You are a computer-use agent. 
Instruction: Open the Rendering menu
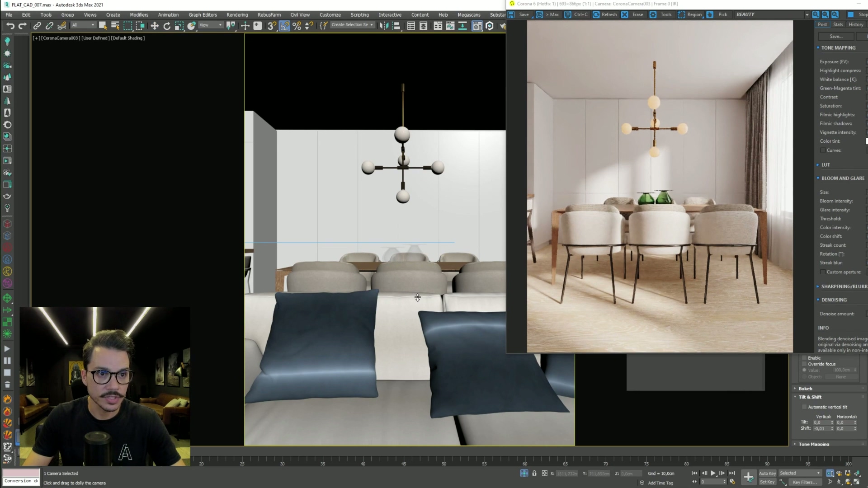pyautogui.click(x=237, y=15)
